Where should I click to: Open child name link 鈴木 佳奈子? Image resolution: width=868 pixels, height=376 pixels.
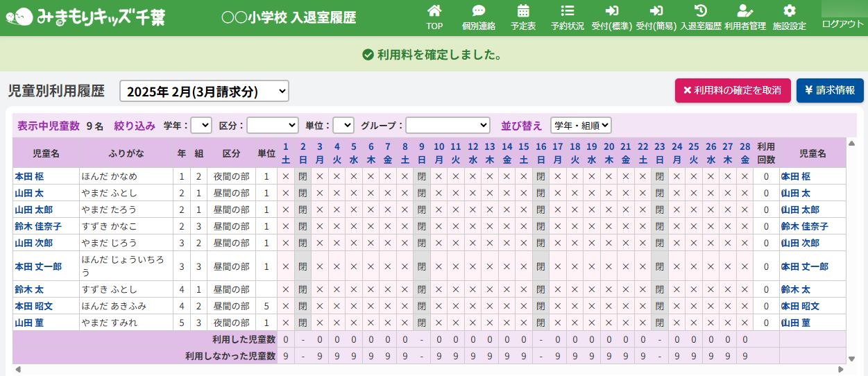click(38, 227)
